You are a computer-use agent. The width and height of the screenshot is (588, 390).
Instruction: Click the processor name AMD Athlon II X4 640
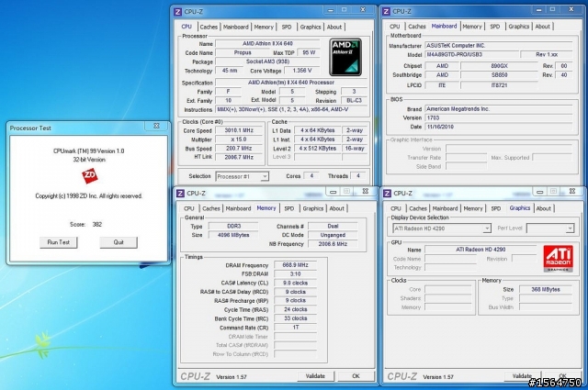coord(267,44)
